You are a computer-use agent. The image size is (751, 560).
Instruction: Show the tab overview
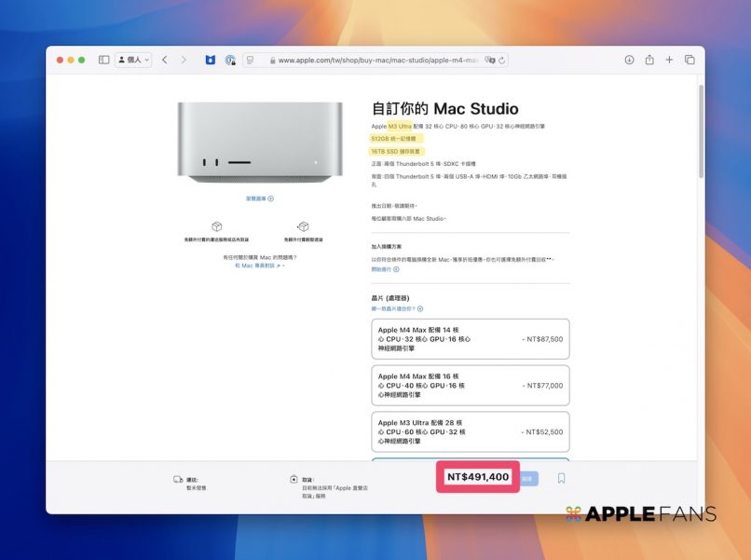(x=690, y=60)
